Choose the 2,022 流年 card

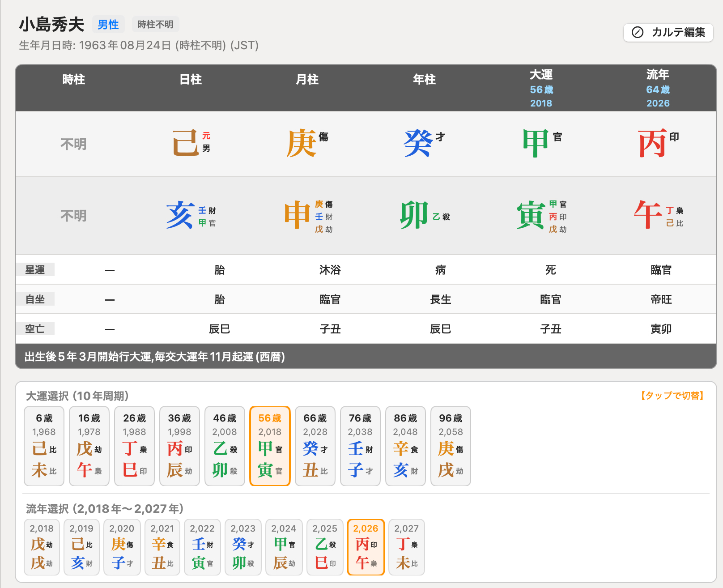coord(202,547)
